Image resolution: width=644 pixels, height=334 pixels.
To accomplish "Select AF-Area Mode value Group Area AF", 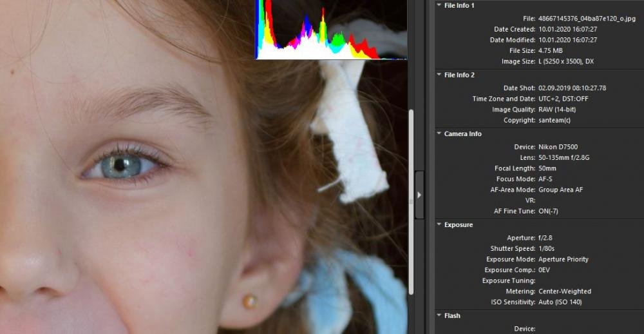I will click(x=561, y=190).
